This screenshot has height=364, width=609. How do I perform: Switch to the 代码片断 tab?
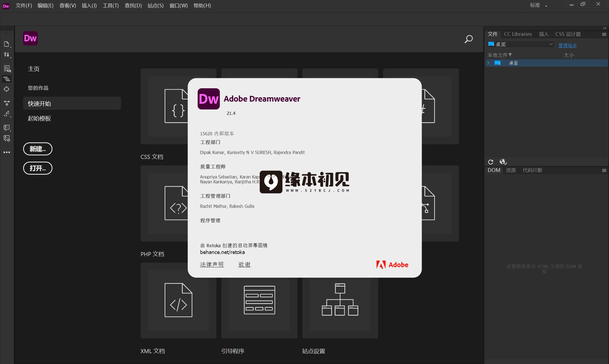pyautogui.click(x=532, y=170)
